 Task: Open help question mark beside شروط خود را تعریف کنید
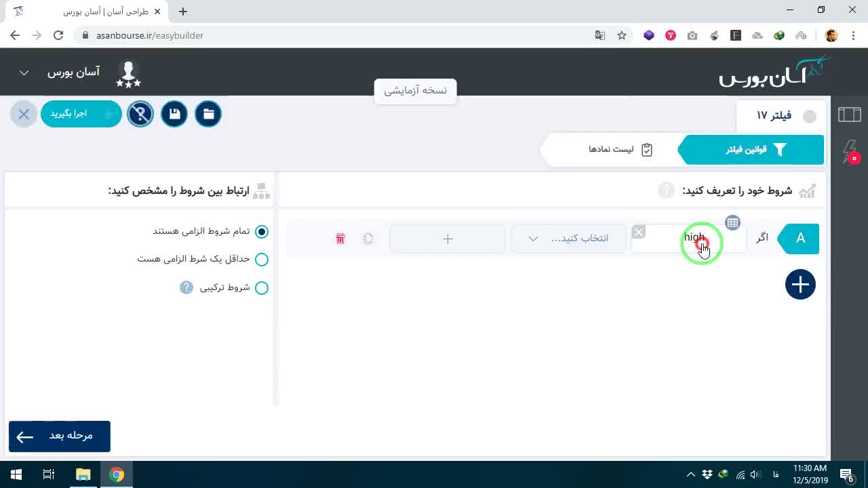click(x=666, y=190)
